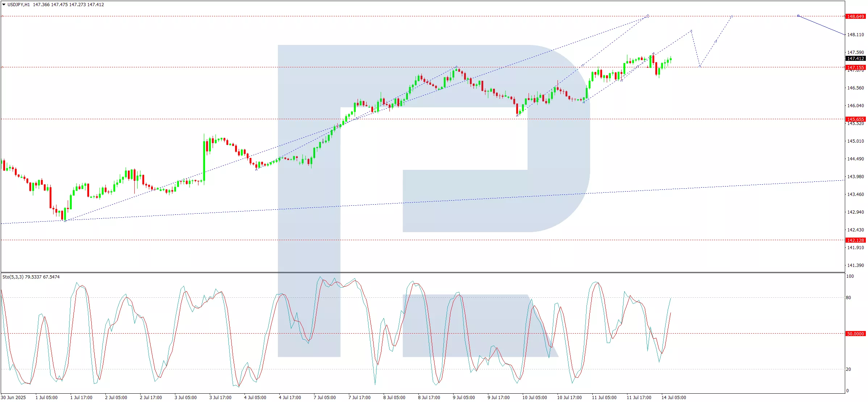
Task: Click the 148.649 red price level tag
Action: pyautogui.click(x=855, y=16)
